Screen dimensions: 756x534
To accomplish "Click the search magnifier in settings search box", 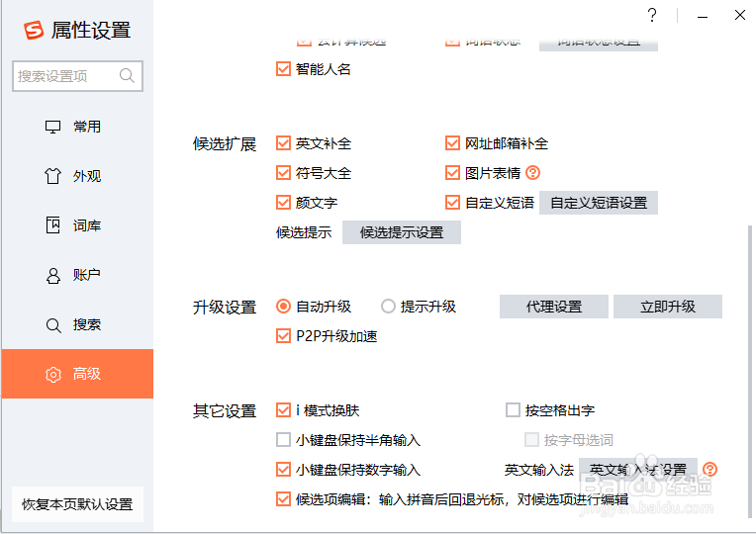I will [127, 76].
